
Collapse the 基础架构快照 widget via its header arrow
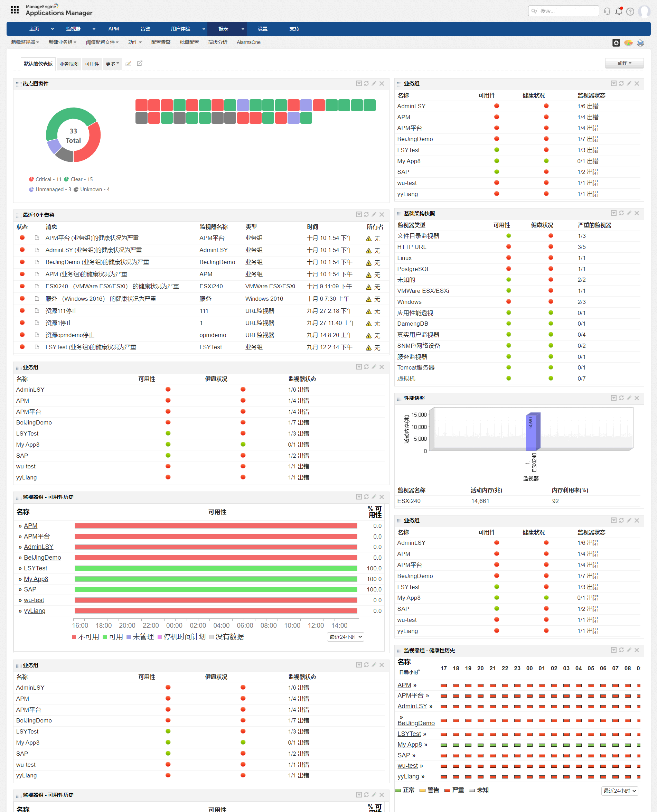(614, 213)
